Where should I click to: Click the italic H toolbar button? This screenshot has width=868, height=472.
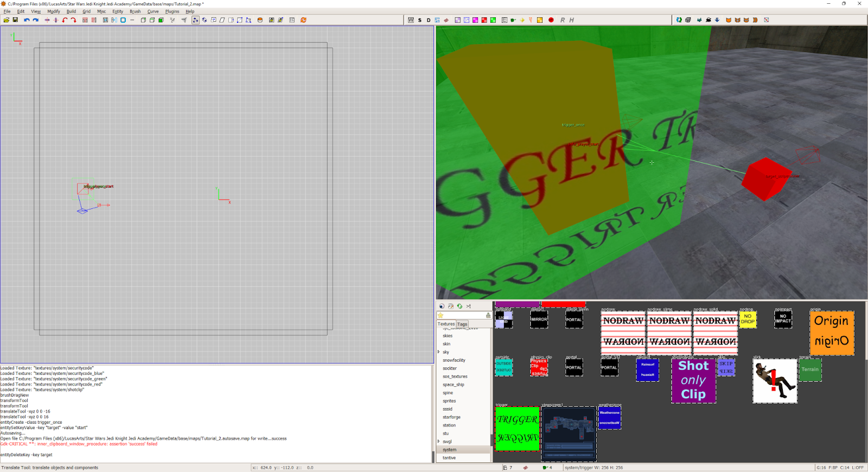pyautogui.click(x=571, y=20)
